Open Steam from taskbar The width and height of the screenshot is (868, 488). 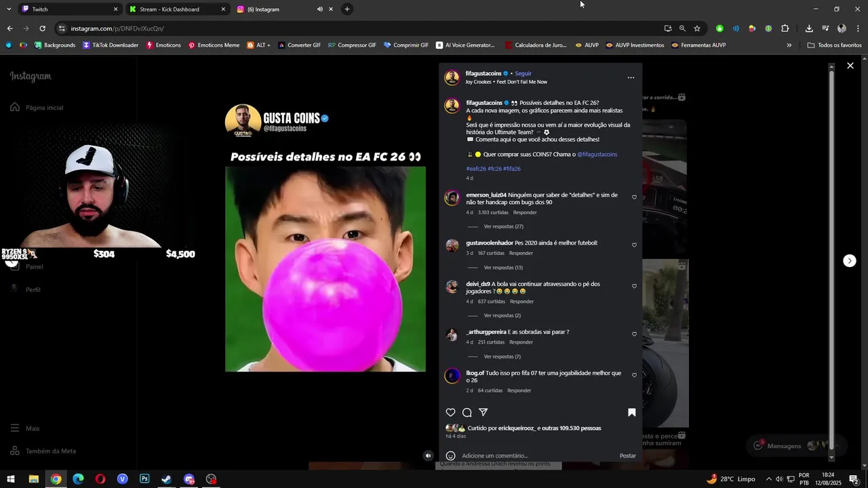(167, 479)
